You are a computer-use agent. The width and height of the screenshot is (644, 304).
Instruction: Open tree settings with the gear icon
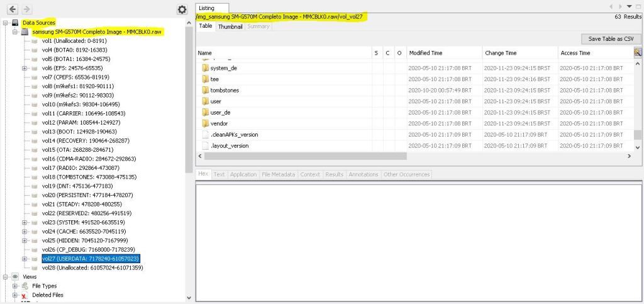click(x=182, y=9)
